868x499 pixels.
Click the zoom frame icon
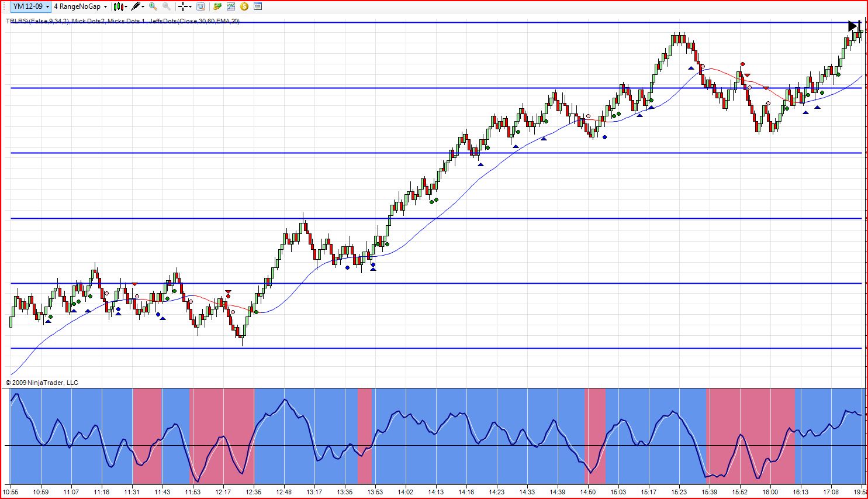click(x=200, y=6)
